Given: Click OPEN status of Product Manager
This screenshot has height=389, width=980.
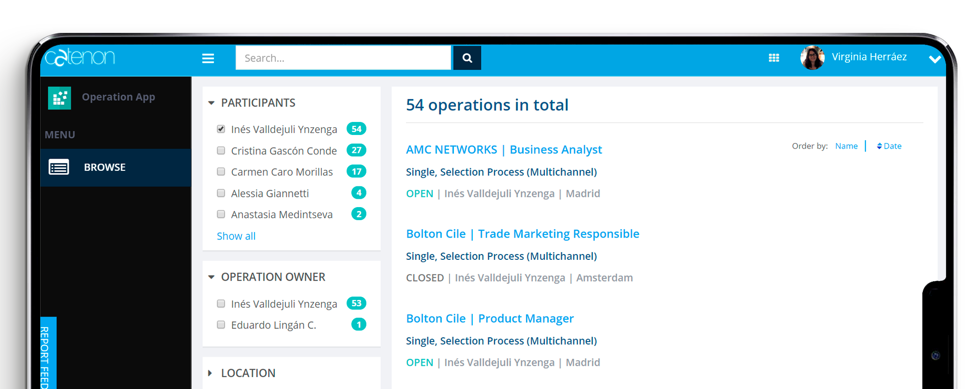Looking at the screenshot, I should pyautogui.click(x=420, y=363).
